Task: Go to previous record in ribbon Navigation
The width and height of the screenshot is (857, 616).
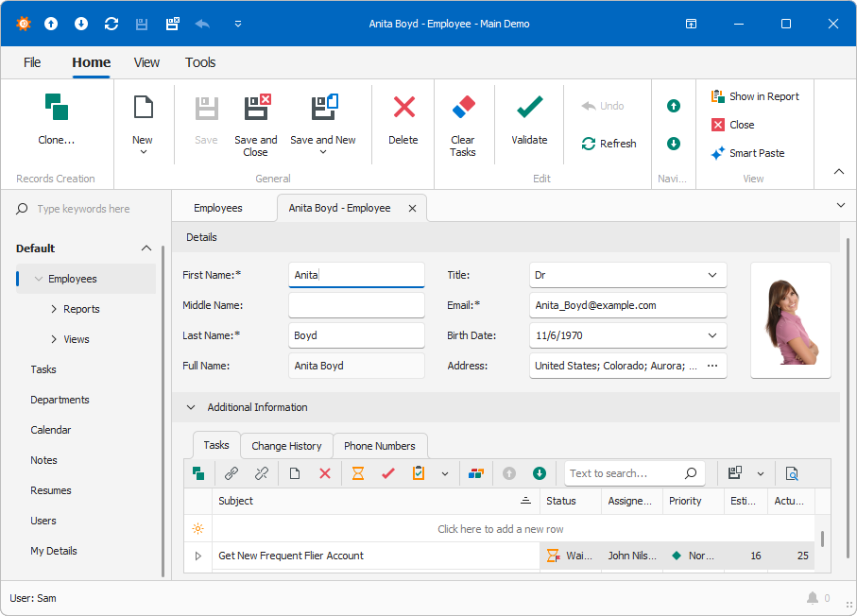Action: (674, 106)
